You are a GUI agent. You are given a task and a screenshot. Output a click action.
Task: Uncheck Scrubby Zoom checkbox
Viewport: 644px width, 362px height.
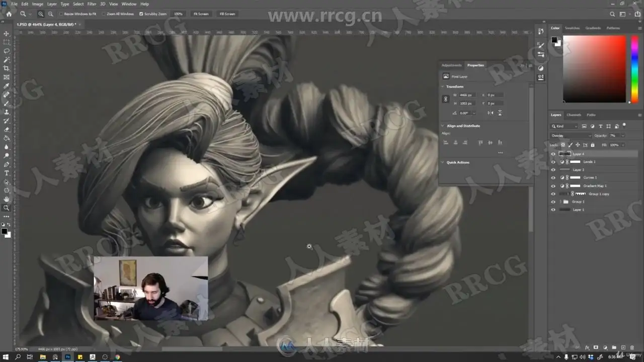click(x=141, y=14)
